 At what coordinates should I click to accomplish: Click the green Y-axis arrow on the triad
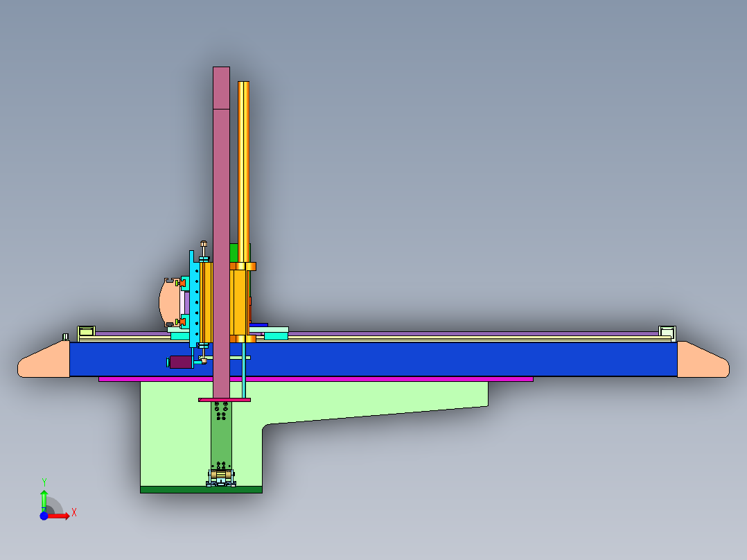point(44,498)
